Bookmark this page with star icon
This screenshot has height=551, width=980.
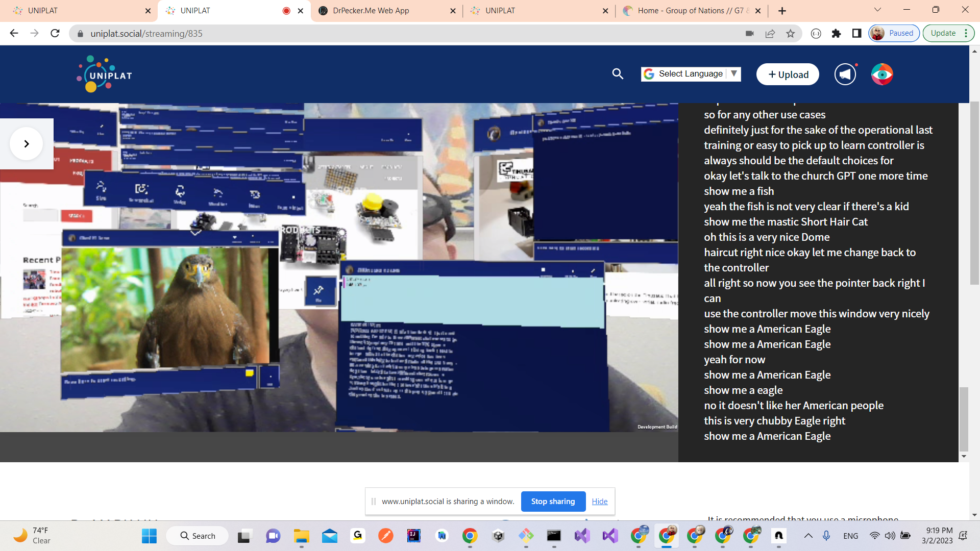point(790,34)
